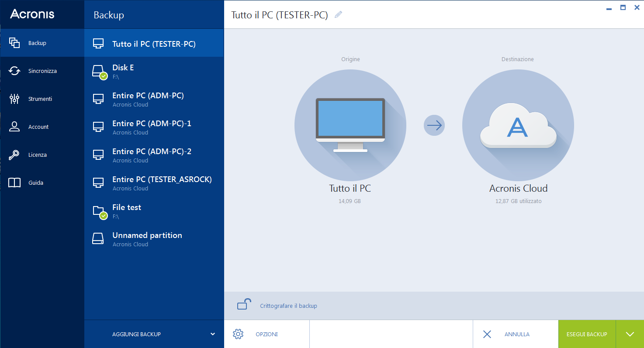Click the Crittografare il backup link
644x348 pixels.
point(288,306)
